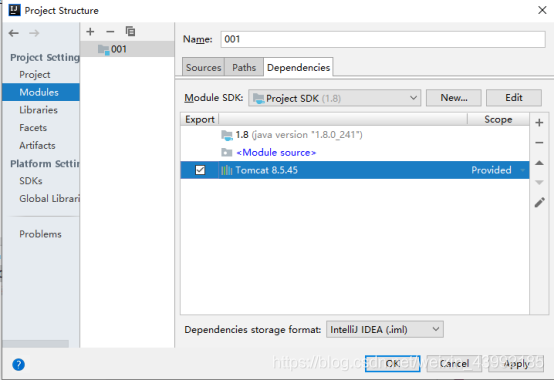554x381 pixels.
Task: Remove the selected dependency
Action: 539,142
